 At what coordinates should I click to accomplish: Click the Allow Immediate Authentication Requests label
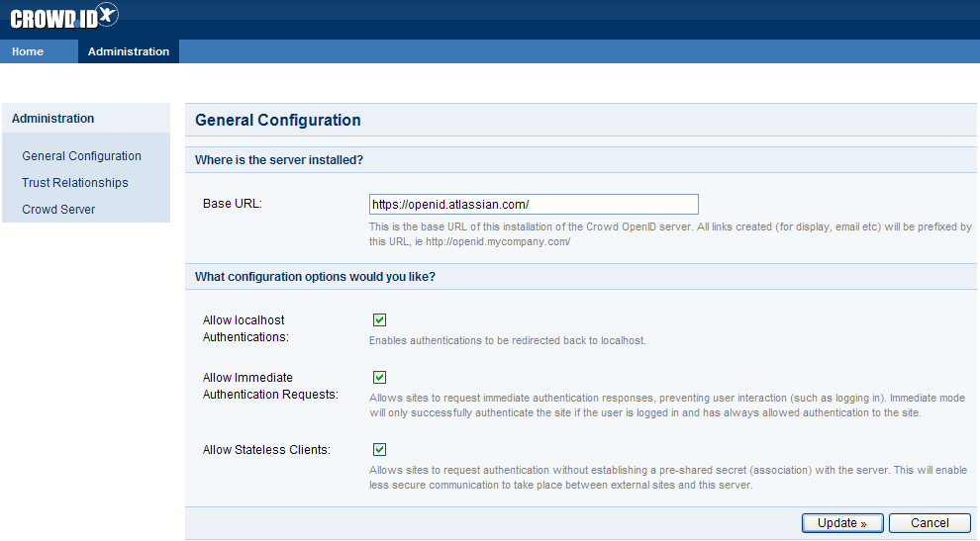(270, 386)
